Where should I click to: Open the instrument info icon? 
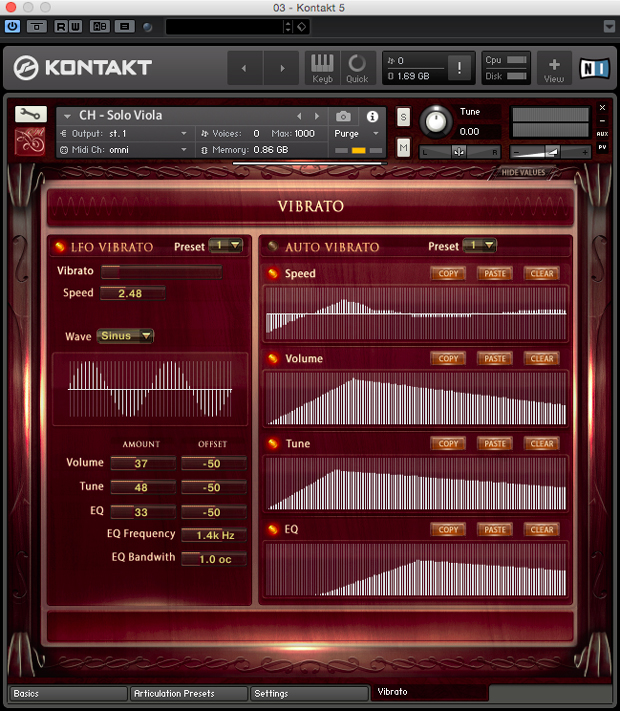click(x=372, y=117)
